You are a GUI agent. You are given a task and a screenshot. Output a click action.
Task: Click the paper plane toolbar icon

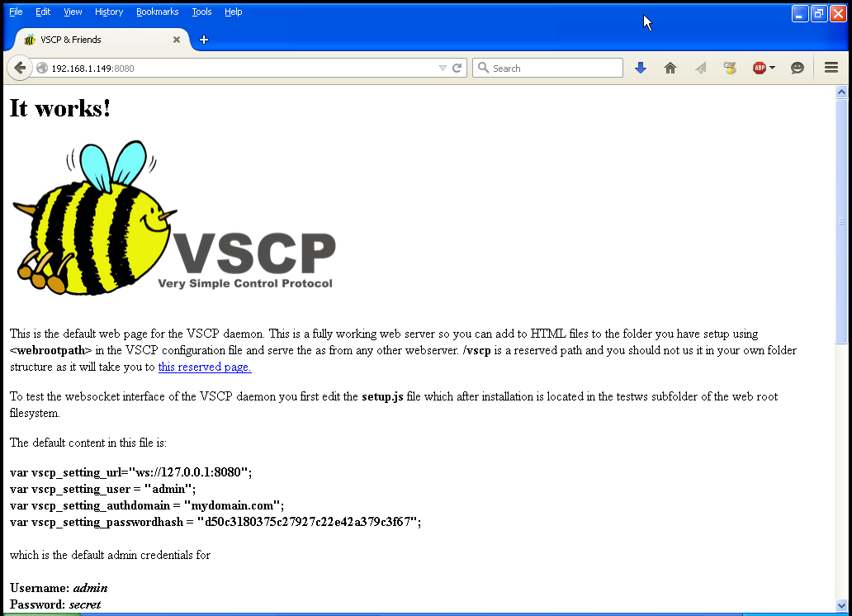[700, 69]
